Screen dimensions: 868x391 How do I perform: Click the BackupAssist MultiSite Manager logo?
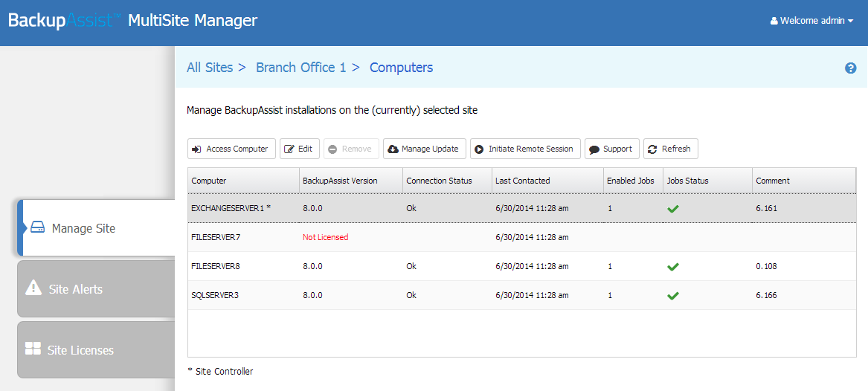pos(133,21)
